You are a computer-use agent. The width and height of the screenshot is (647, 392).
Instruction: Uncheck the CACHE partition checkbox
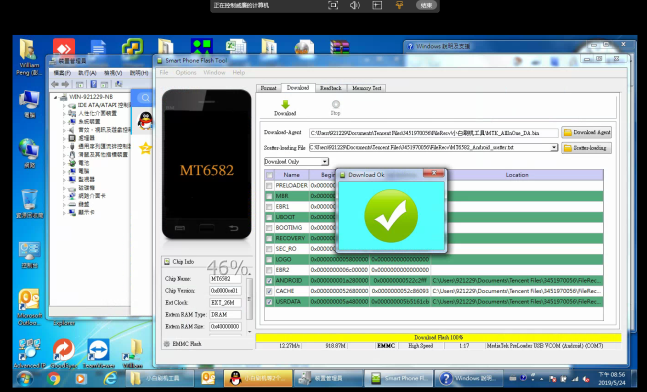coord(269,291)
